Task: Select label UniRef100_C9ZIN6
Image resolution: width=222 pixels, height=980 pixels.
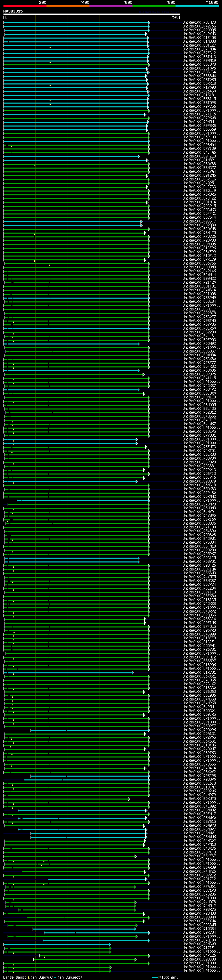Action: (x=199, y=623)
